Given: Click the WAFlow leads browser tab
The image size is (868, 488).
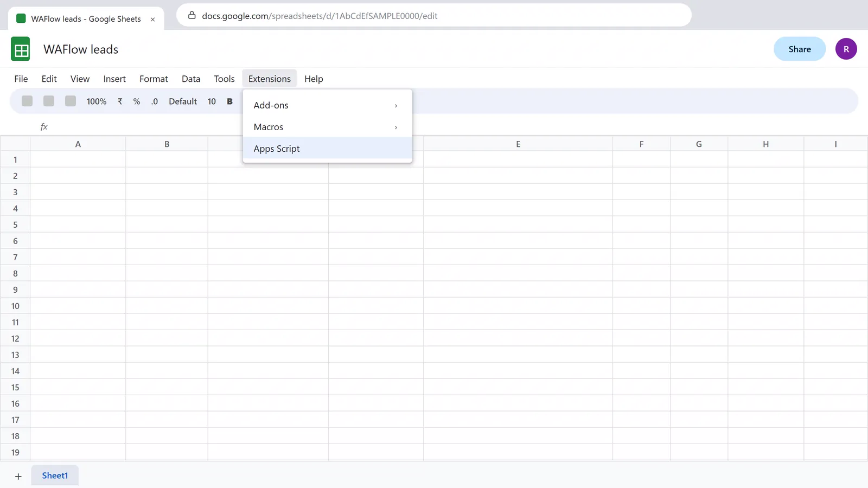Looking at the screenshot, I should pyautogui.click(x=86, y=19).
